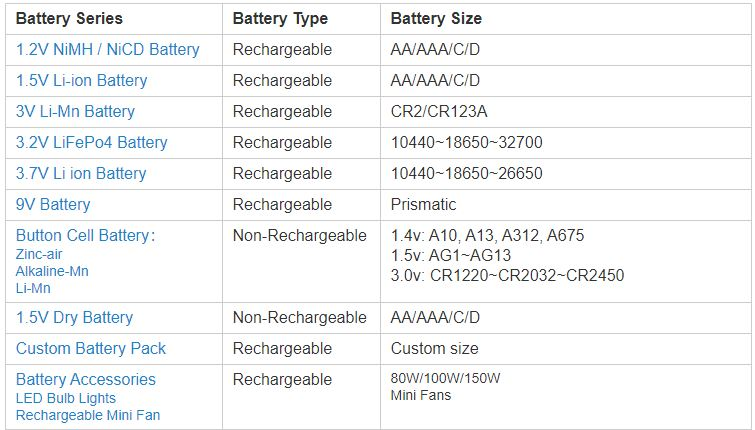
Task: Select the 3.2V LiFePo4 Battery link
Action: pyautogui.click(x=91, y=142)
